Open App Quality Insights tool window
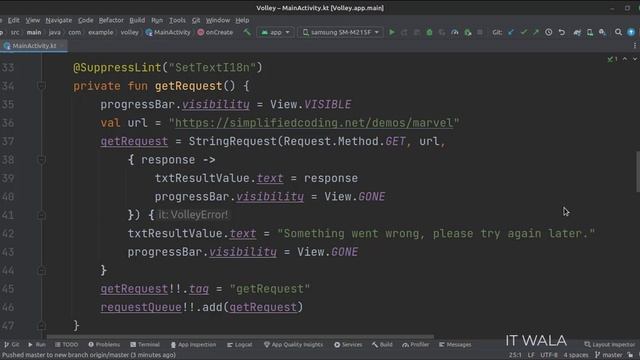The height and width of the screenshot is (360, 640). tap(293, 345)
